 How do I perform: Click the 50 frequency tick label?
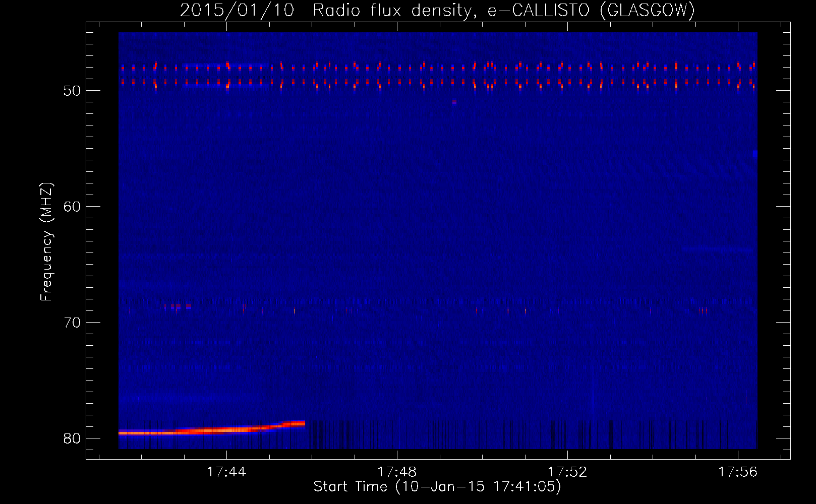point(72,91)
